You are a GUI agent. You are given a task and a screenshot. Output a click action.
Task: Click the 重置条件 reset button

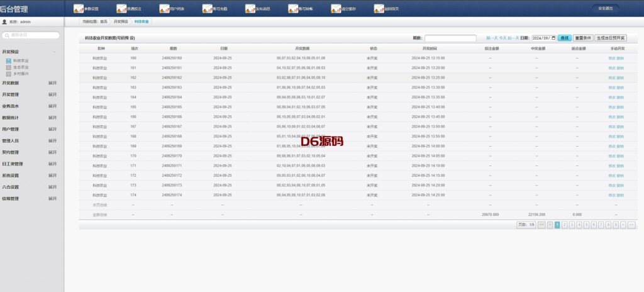[583, 38]
